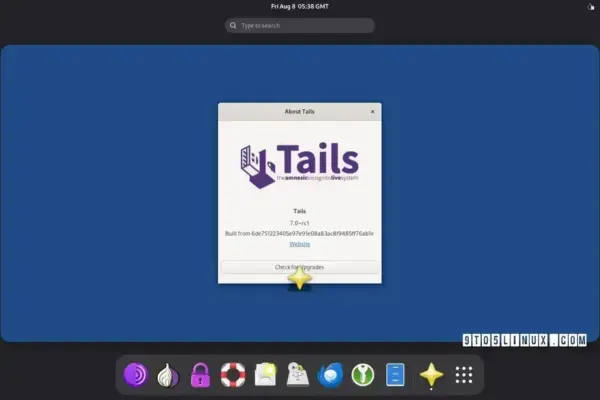Viewport: 600px width, 400px height.
Task: Open the blue Files cabinet icon
Action: [395, 375]
